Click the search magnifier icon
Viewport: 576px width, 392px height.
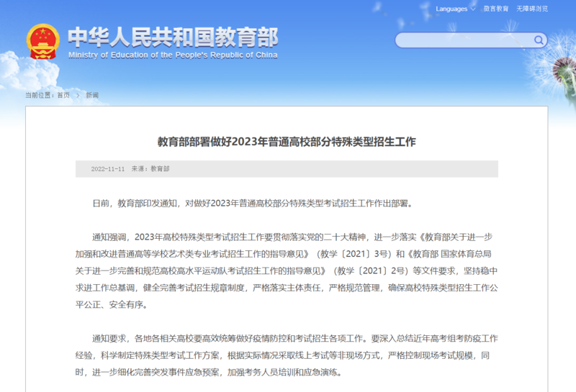538,40
